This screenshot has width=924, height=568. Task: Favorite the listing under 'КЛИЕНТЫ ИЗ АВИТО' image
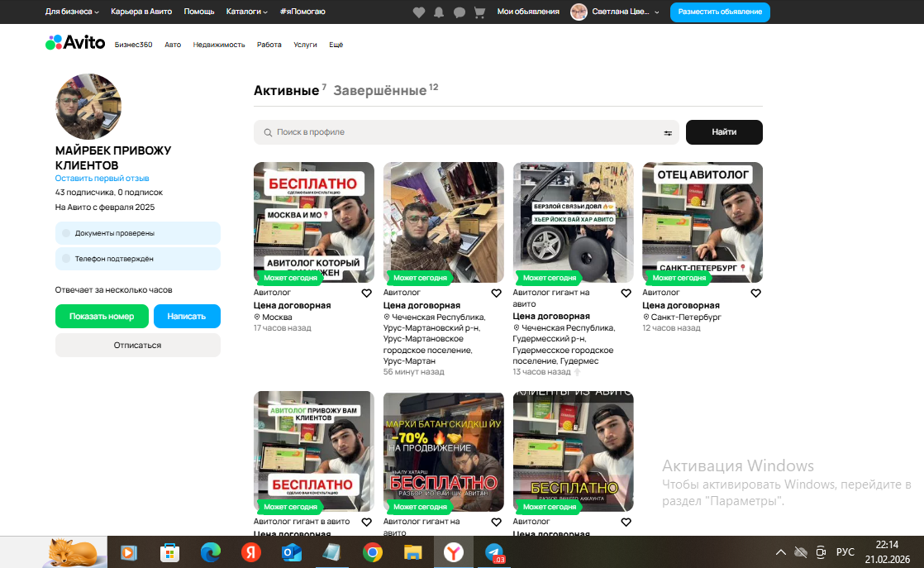[626, 522]
